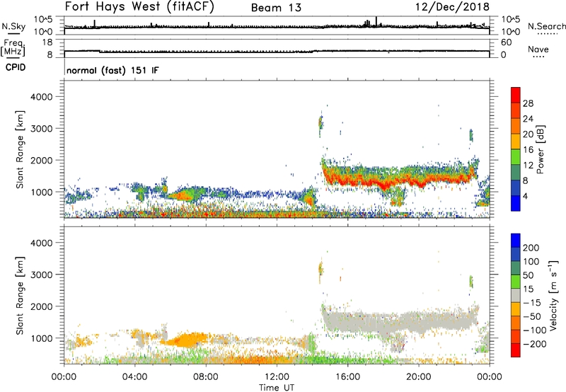The width and height of the screenshot is (566, 392).
Task: Click the Fort Hays West (fitACF) title
Action: coord(139,7)
